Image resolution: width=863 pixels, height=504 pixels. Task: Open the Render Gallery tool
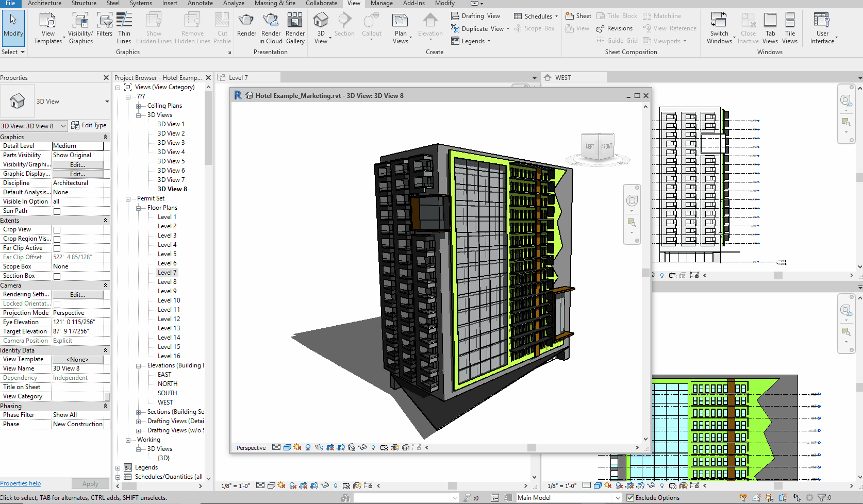295,21
